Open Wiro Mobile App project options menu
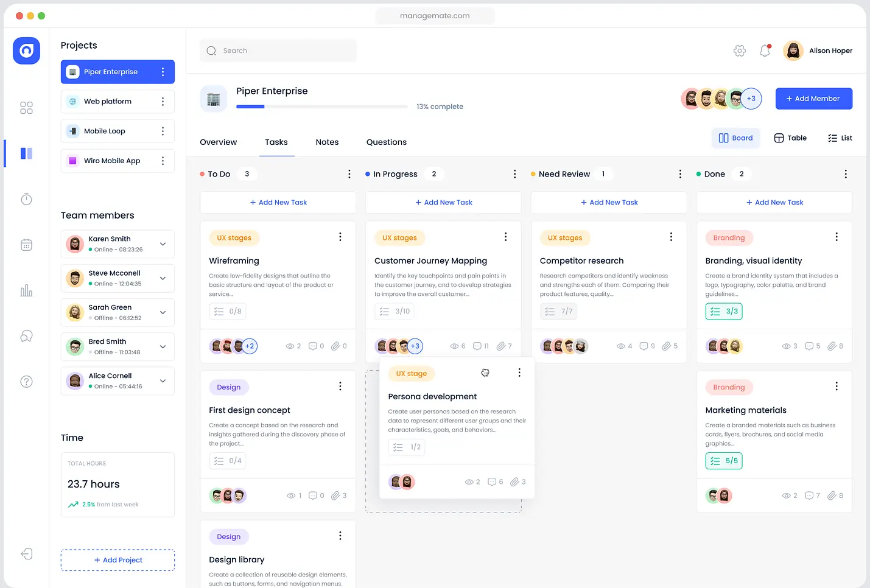870x588 pixels. click(x=163, y=161)
